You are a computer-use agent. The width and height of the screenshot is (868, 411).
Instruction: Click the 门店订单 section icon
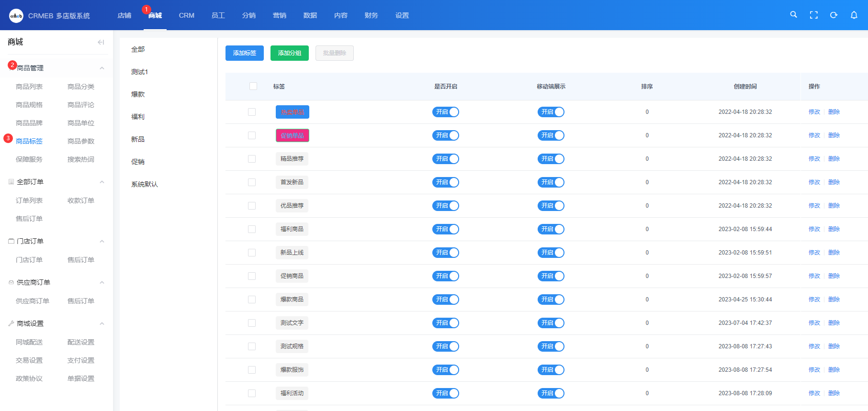pos(11,241)
